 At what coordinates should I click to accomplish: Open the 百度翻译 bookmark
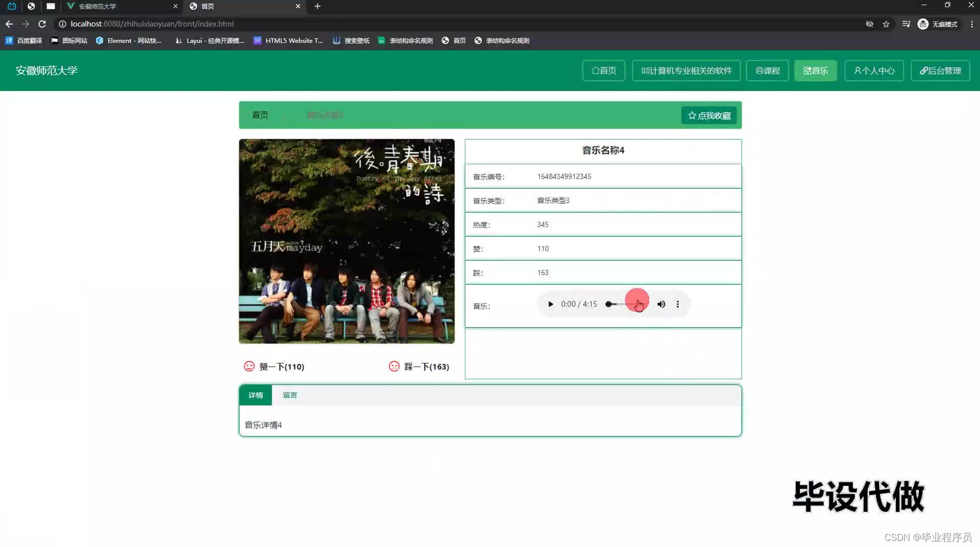tap(24, 40)
